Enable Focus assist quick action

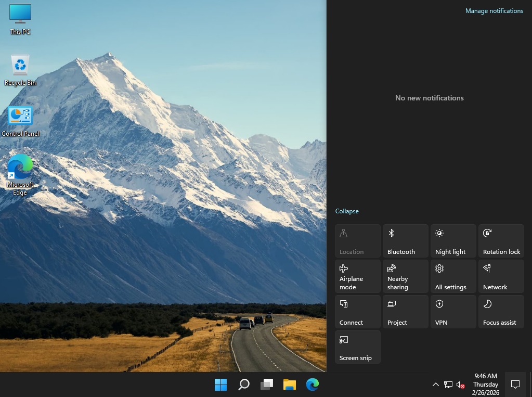click(501, 312)
